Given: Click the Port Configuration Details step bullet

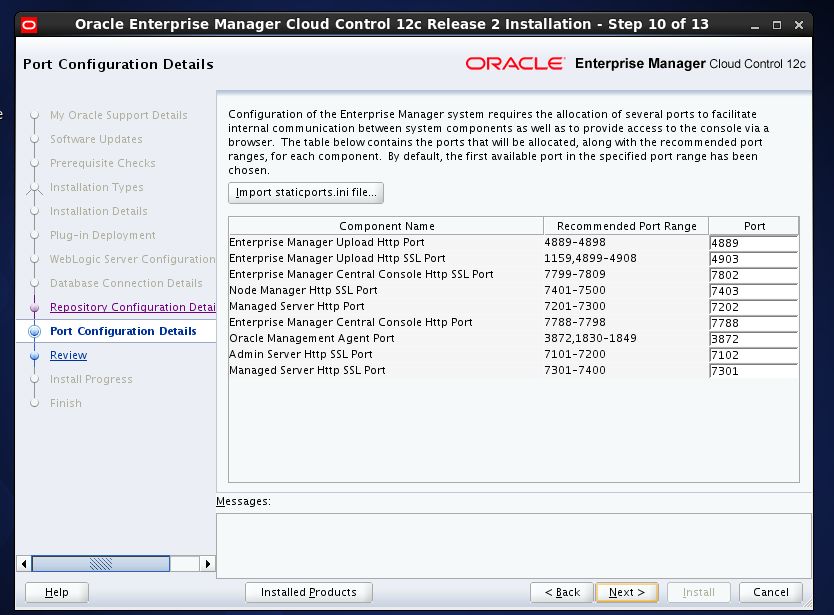Looking at the screenshot, I should pos(35,331).
